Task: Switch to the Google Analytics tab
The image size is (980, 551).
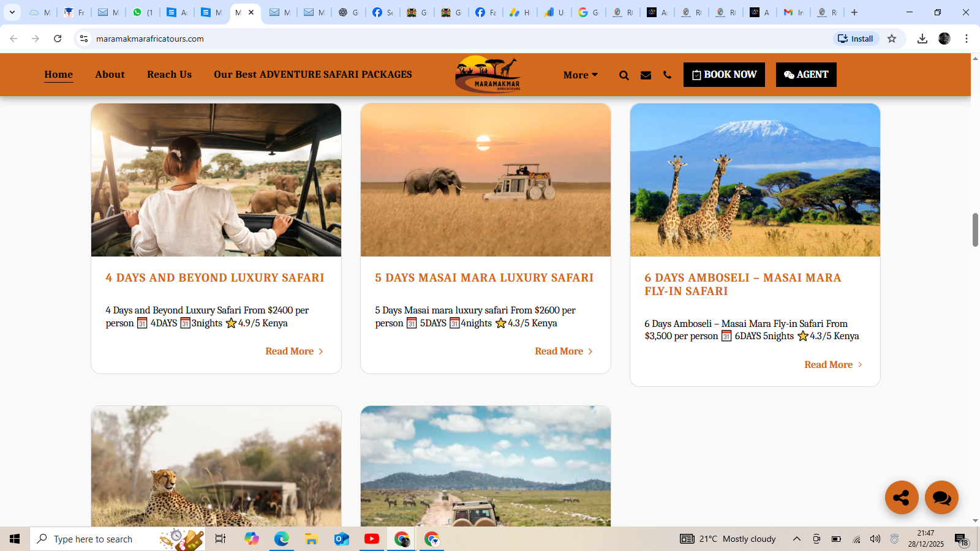Action: pos(554,12)
